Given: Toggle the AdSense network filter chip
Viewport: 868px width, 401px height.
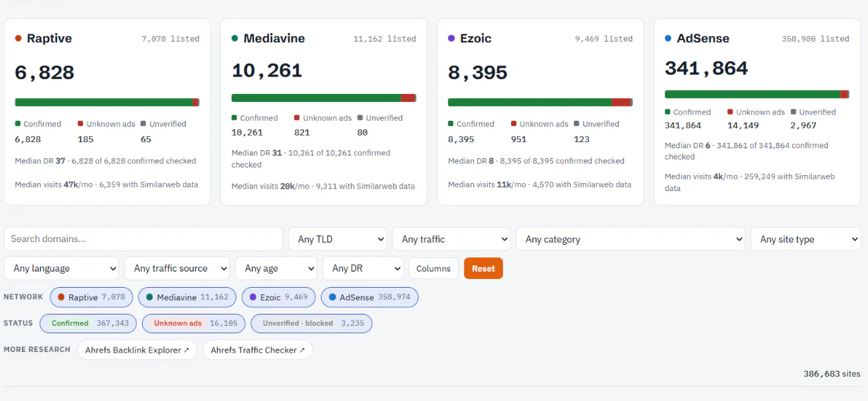Looking at the screenshot, I should [370, 297].
